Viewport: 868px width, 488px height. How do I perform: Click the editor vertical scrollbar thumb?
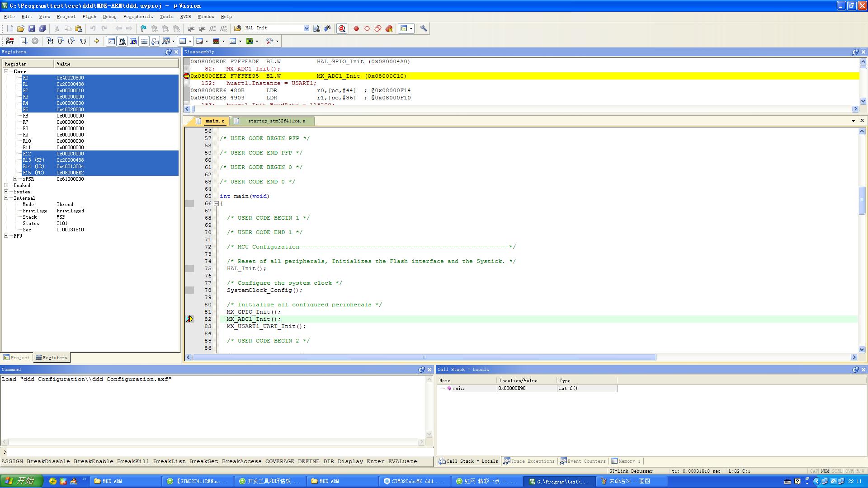pyautogui.click(x=862, y=201)
